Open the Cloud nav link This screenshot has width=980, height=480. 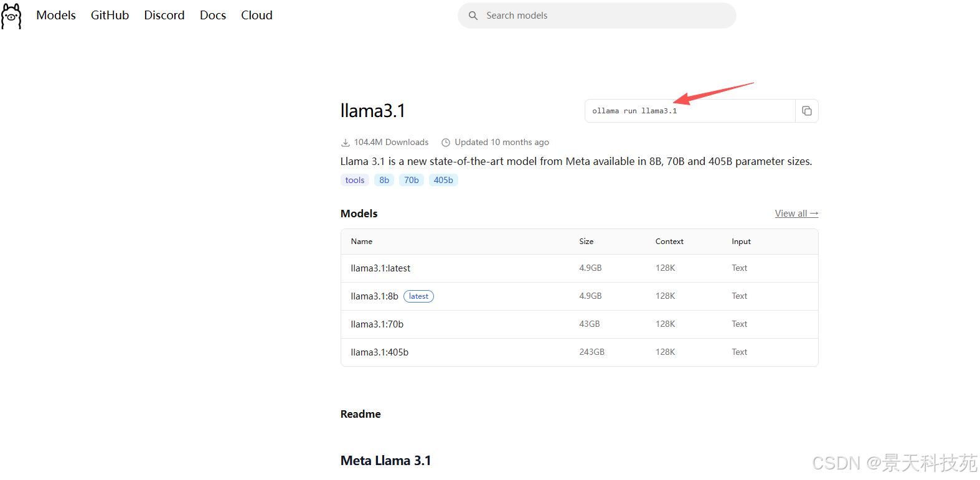click(257, 15)
